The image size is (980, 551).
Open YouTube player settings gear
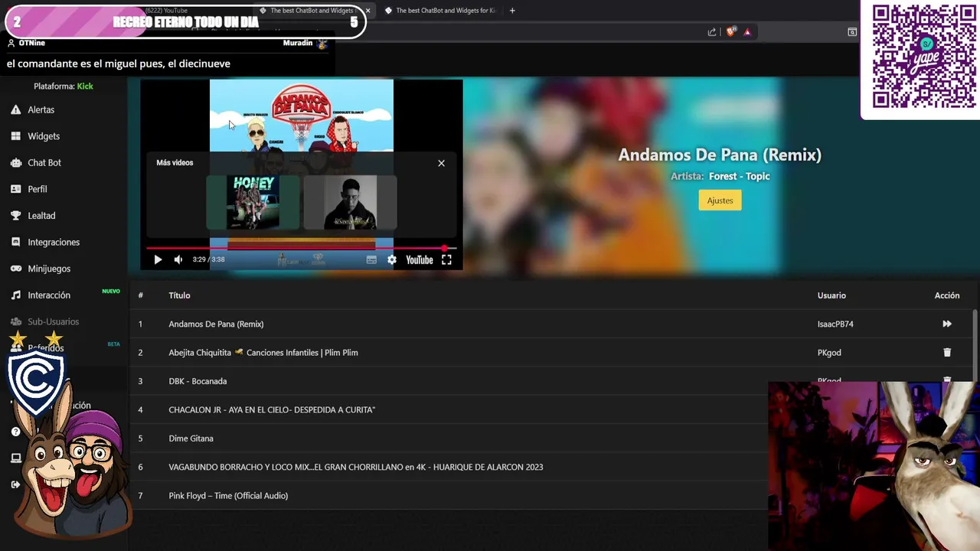coord(392,259)
